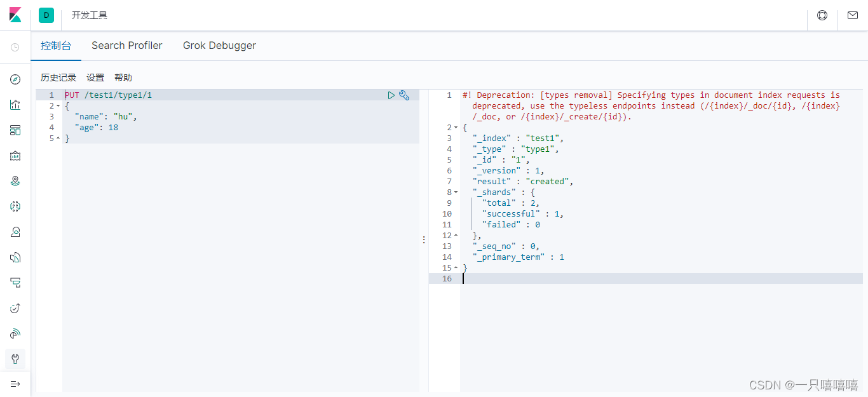Open Machine Learning from the sidebar

pos(15,206)
